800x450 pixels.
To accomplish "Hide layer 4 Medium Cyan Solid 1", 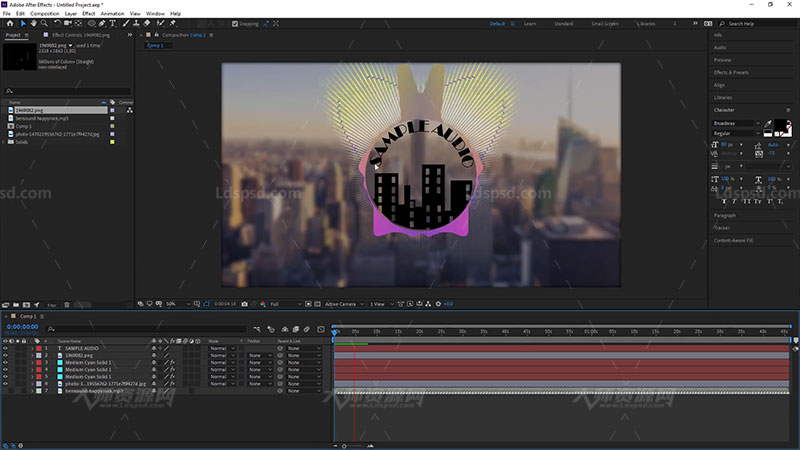I will [x=6, y=369].
